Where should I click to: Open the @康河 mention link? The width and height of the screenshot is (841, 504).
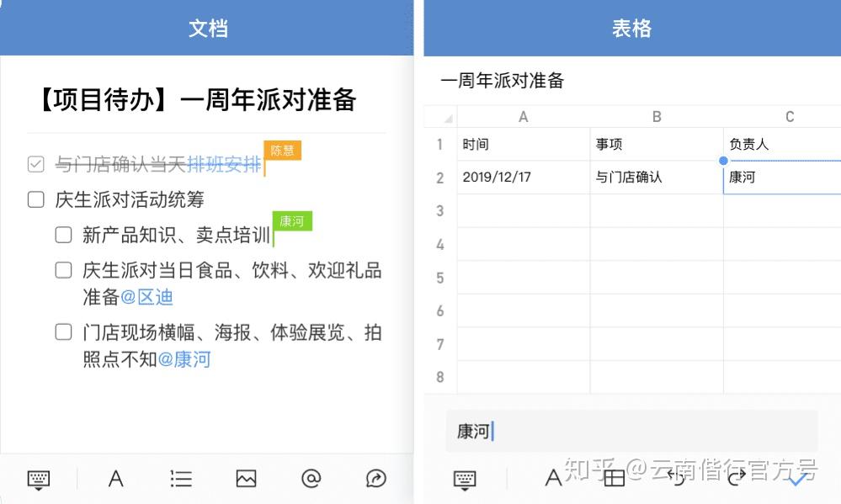coord(184,359)
